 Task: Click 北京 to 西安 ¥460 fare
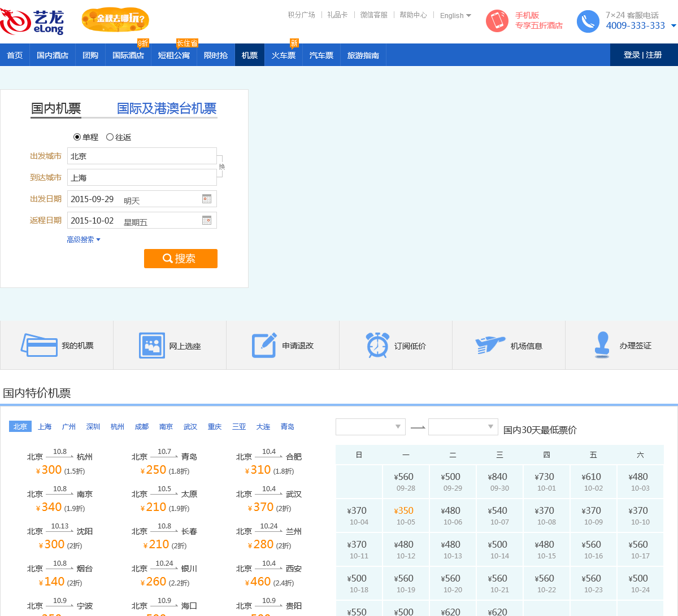(269, 575)
